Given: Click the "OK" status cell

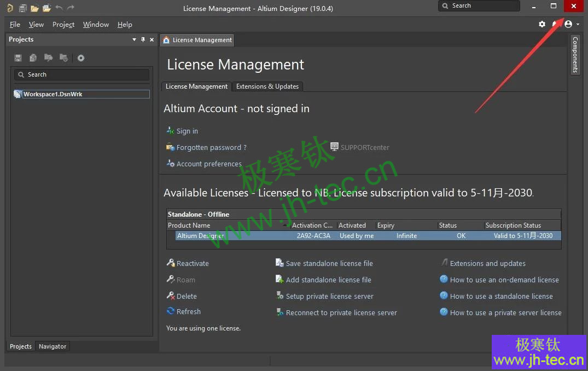Looking at the screenshot, I should [x=461, y=236].
